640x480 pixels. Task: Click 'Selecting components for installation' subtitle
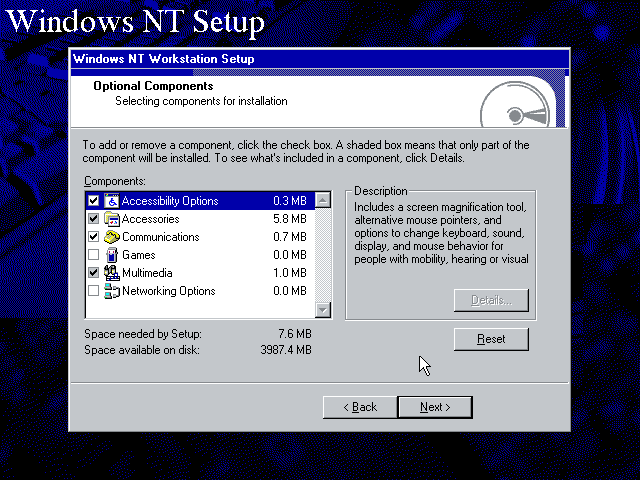tap(201, 101)
